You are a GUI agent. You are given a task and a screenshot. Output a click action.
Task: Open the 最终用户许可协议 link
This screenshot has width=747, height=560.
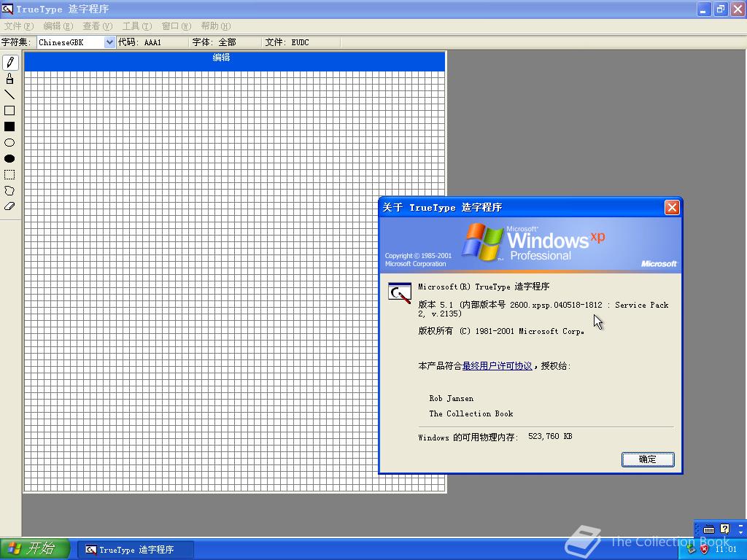[497, 366]
